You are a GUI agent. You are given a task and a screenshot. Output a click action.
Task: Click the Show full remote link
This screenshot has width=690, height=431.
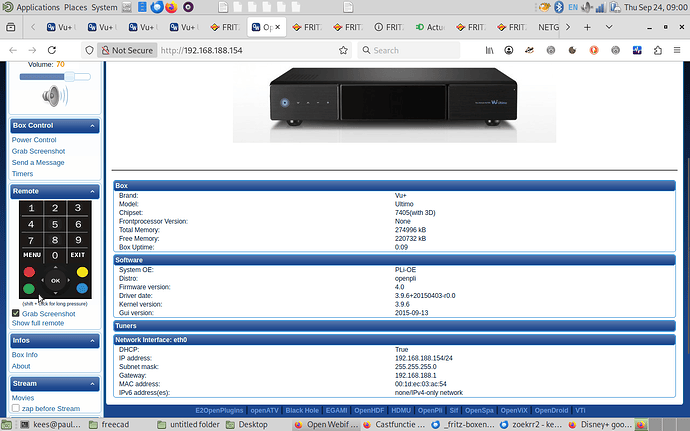click(38, 323)
